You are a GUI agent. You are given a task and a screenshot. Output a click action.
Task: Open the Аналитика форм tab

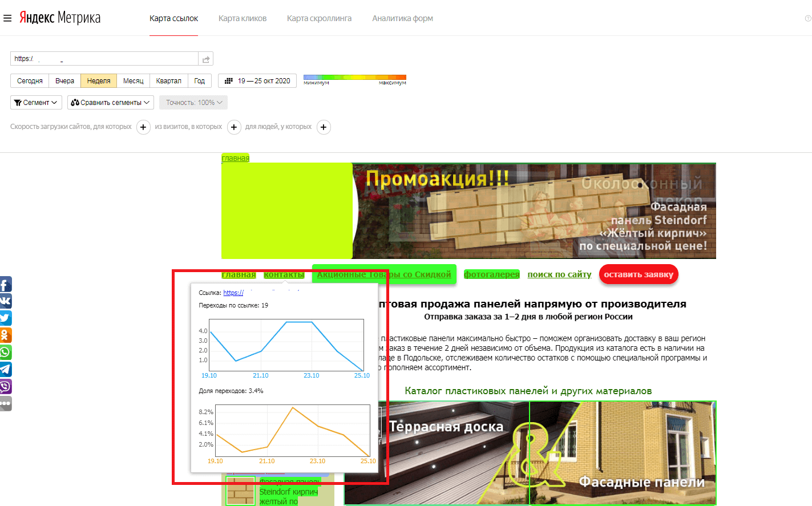click(x=402, y=18)
